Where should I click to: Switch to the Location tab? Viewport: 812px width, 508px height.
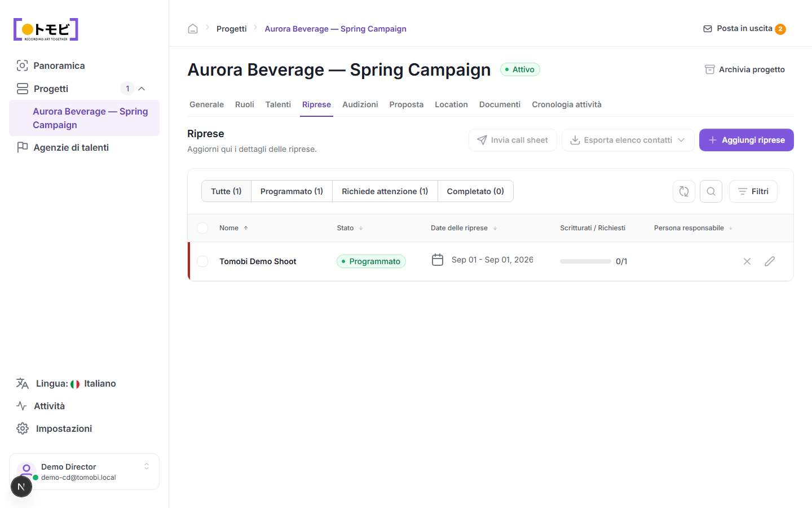pos(451,104)
